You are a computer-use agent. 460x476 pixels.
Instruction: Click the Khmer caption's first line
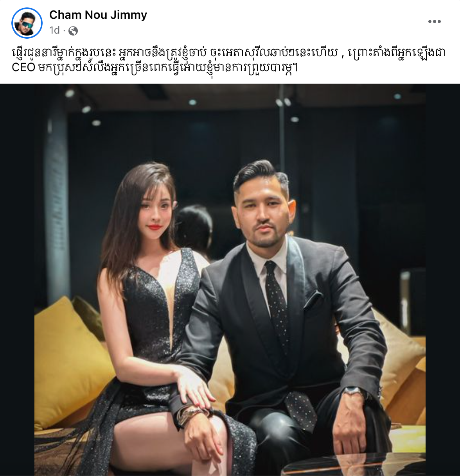[229, 52]
